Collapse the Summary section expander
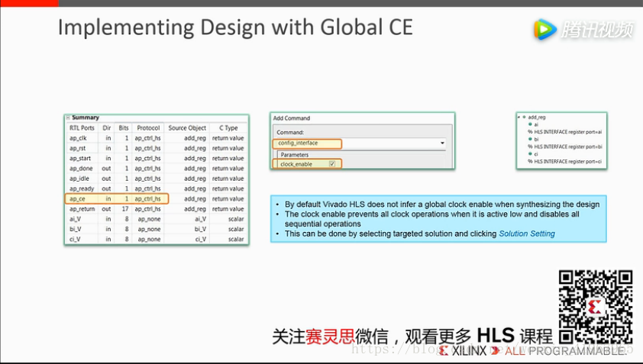The height and width of the screenshot is (364, 643). pyautogui.click(x=68, y=118)
